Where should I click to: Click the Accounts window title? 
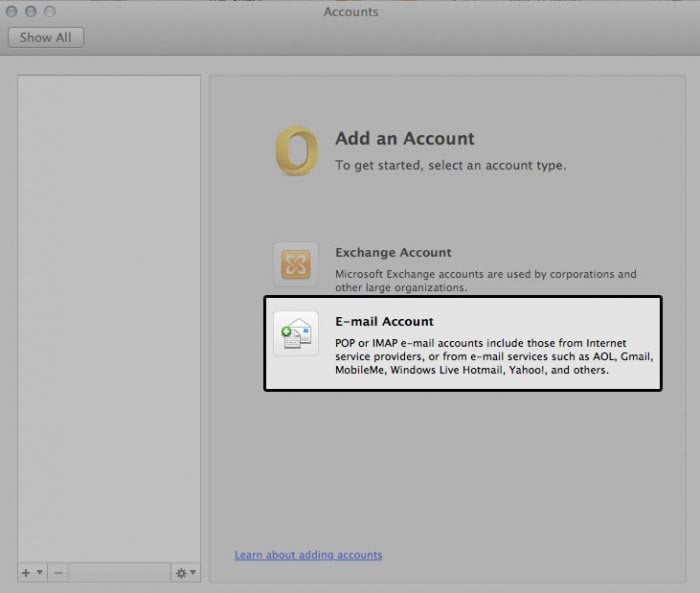(351, 12)
